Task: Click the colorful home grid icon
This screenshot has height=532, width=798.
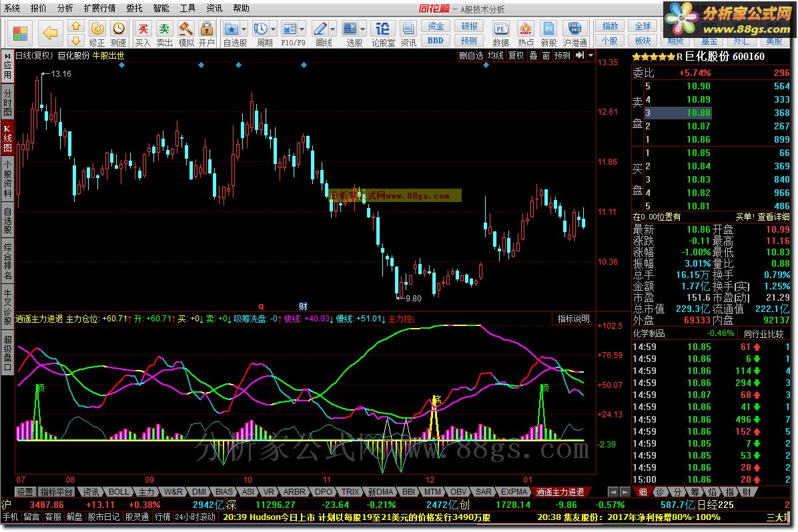Action: (x=20, y=33)
